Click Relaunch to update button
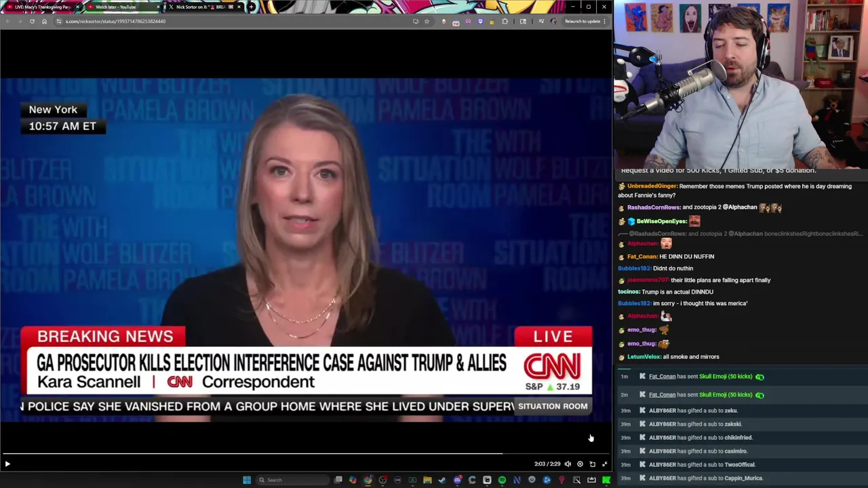The image size is (868, 488). pyautogui.click(x=583, y=21)
